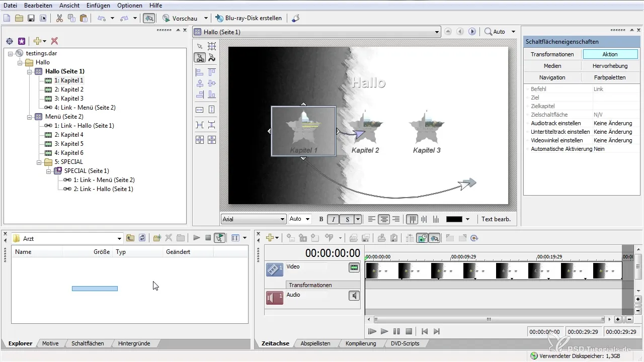Redo with the redo arrow icon
Image resolution: width=644 pixels, height=362 pixels.
124,18
